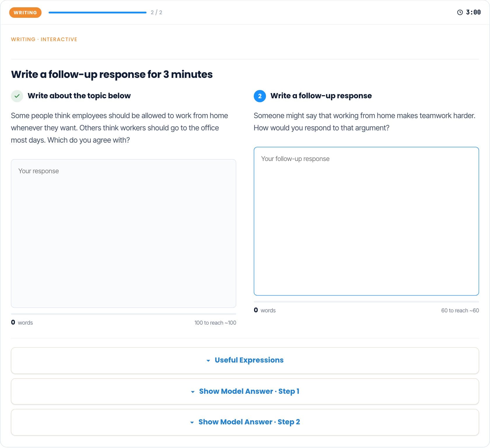
Task: Click the 'Write about the topic below' heading
Action: [x=79, y=96]
